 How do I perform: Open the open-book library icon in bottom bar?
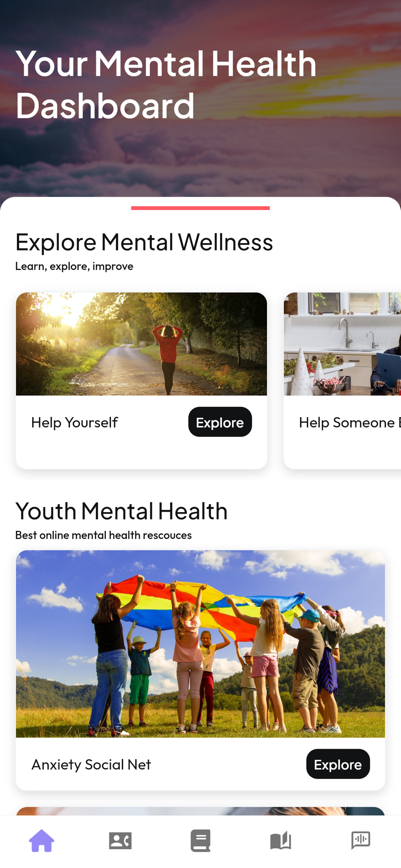pyautogui.click(x=280, y=841)
